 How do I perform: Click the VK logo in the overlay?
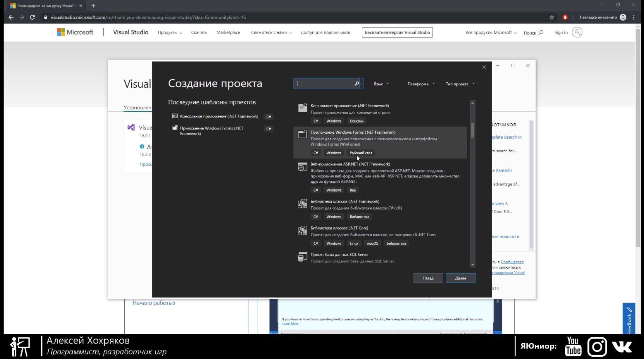(x=622, y=347)
